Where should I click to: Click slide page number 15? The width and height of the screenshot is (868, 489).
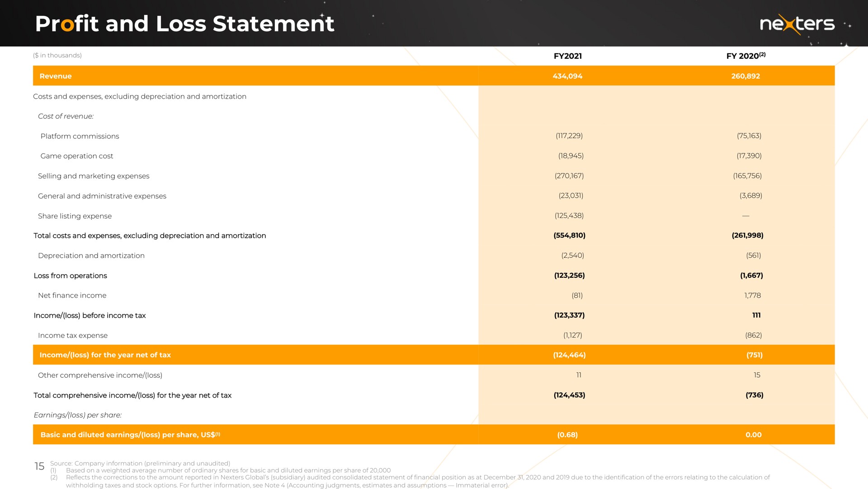tap(39, 466)
